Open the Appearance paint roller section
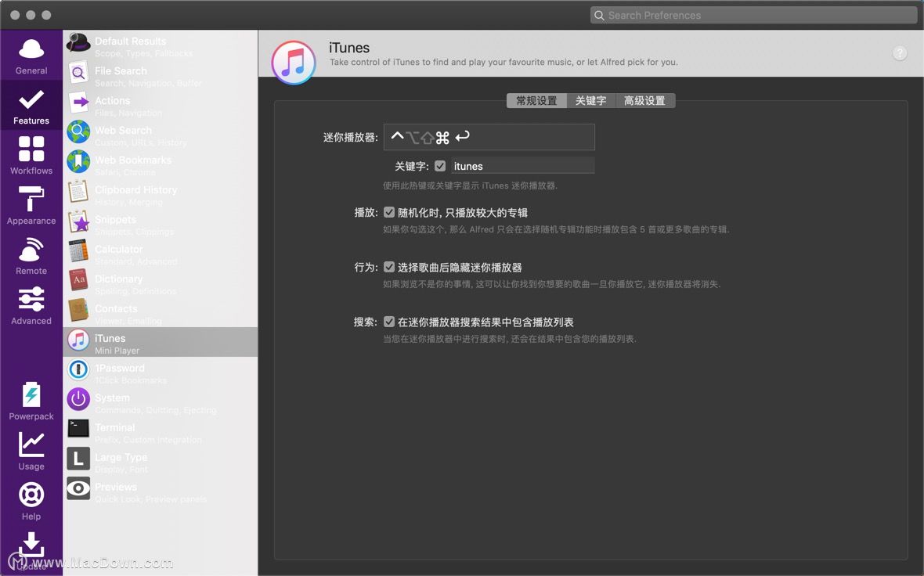 click(x=31, y=206)
